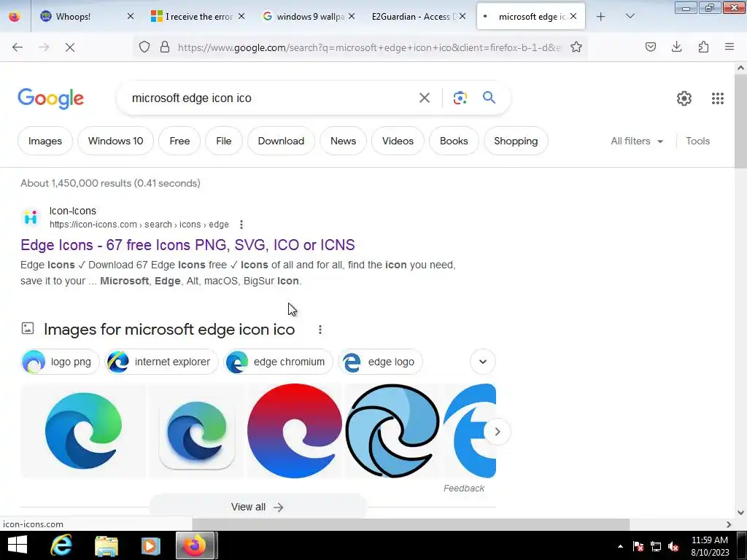
Task: Open the search Tools button
Action: (697, 141)
